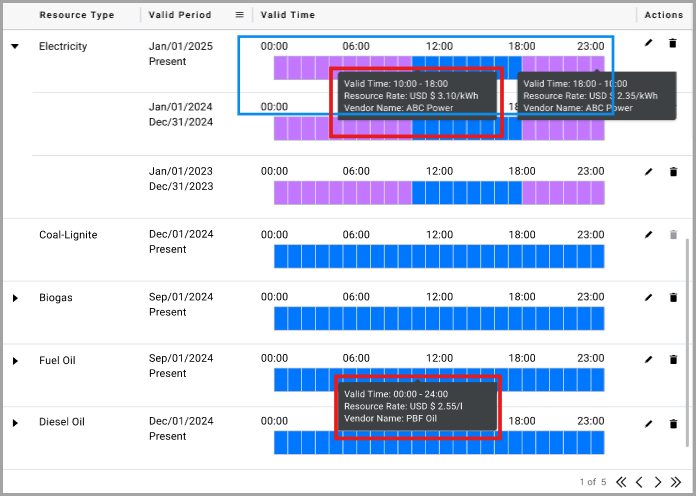Image resolution: width=696 pixels, height=496 pixels.
Task: Collapse the Electricity row
Action: 15,46
